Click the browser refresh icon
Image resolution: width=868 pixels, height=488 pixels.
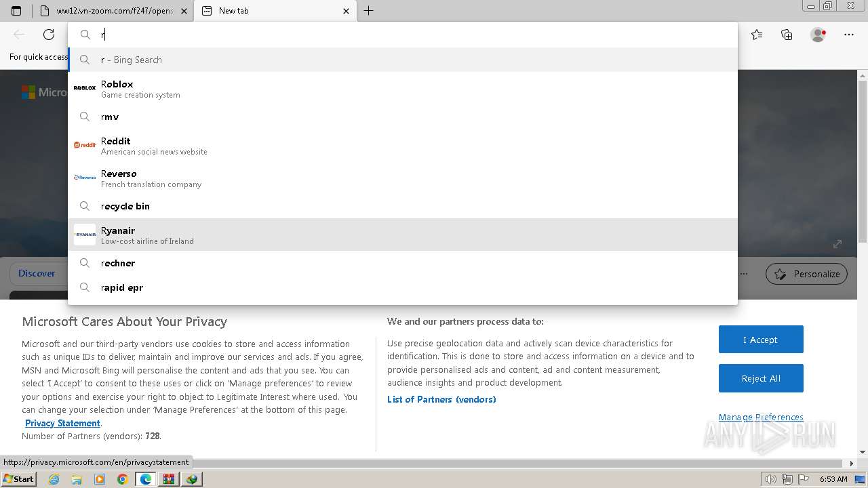tap(49, 35)
